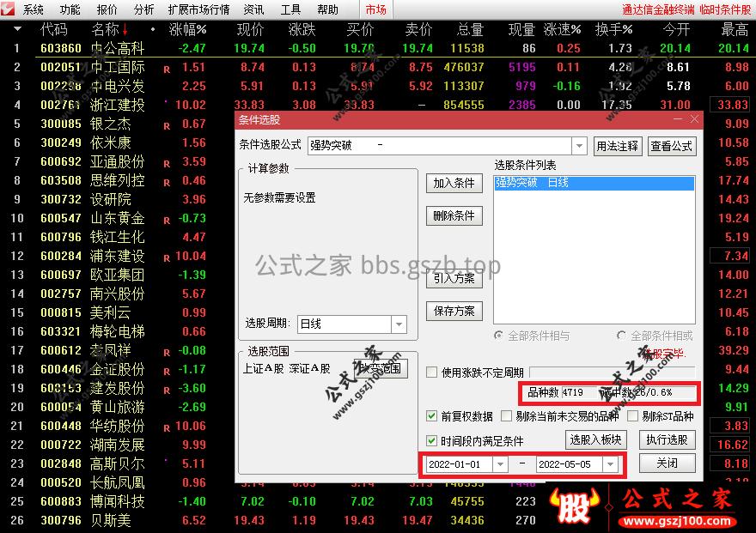This screenshot has height=533, width=756.
Task: Select stock row 002757 南兴股份
Action: coord(118,294)
